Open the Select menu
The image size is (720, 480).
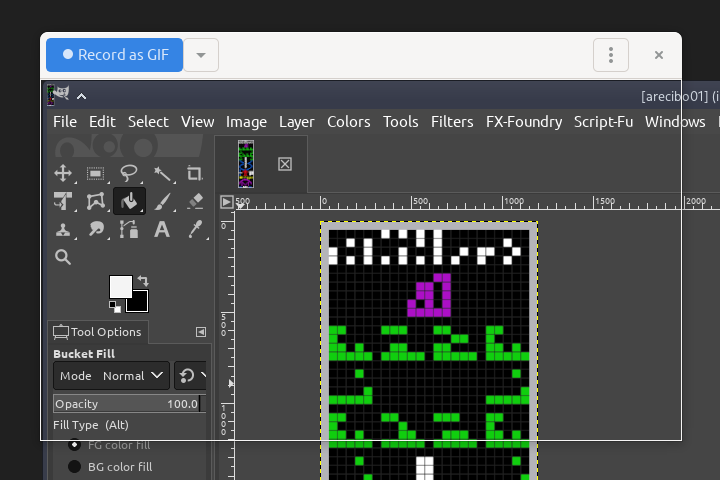pos(148,122)
